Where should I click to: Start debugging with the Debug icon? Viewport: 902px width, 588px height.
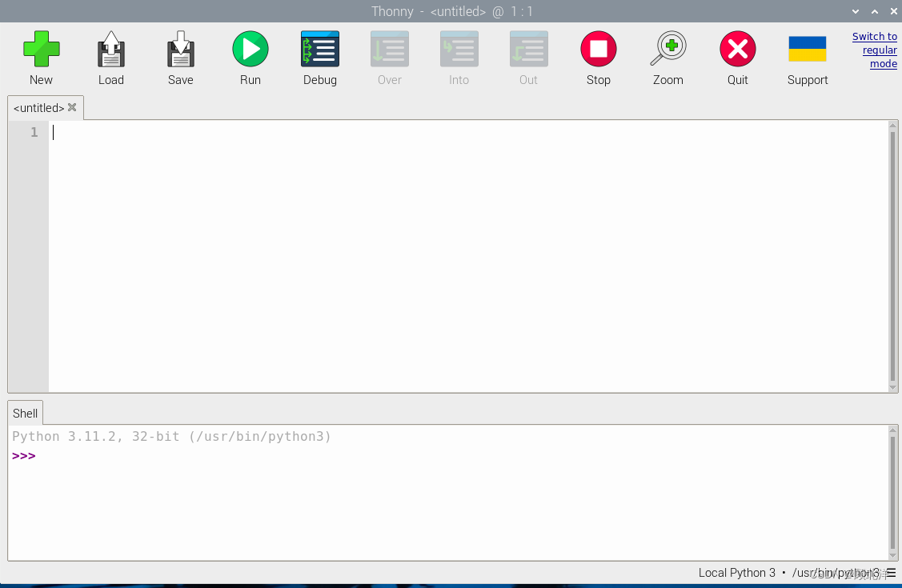(320, 50)
